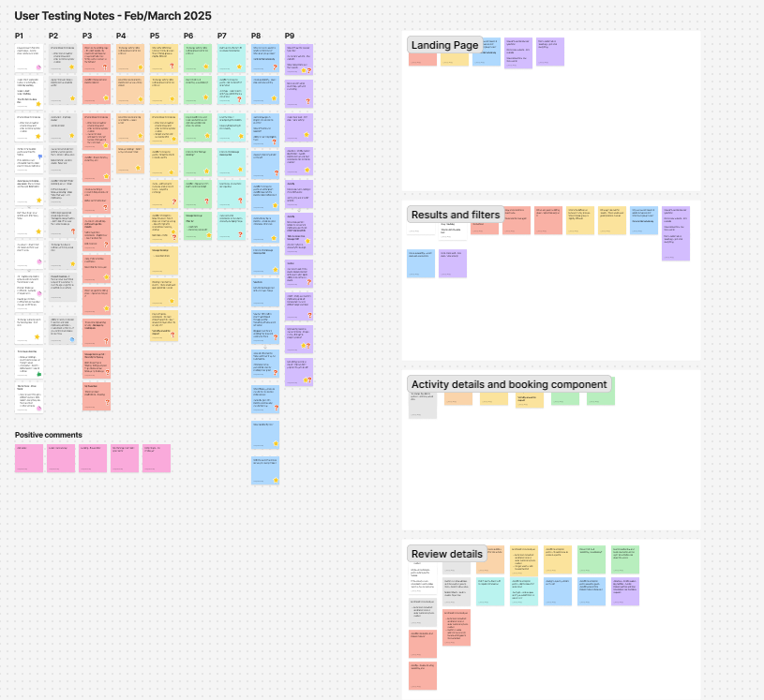Screen dimensions: 764x700
Task: Select the third orange note in the P4 column
Action: [130, 127]
